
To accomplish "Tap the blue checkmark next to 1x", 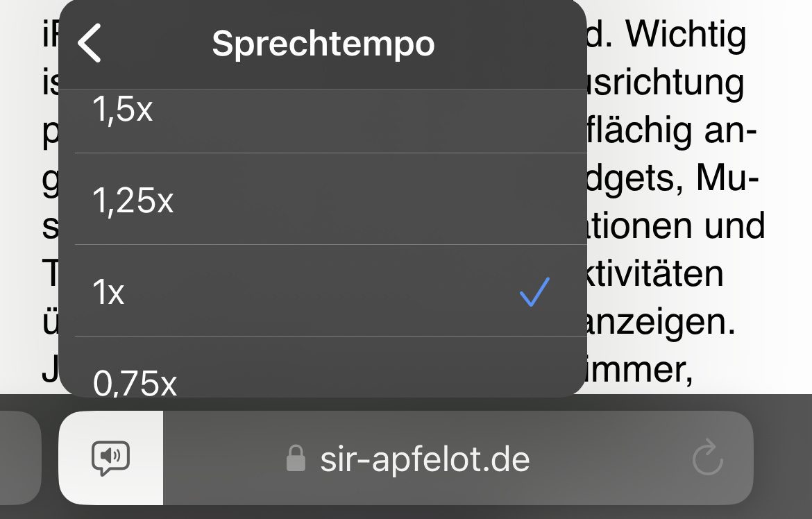I will (534, 292).
